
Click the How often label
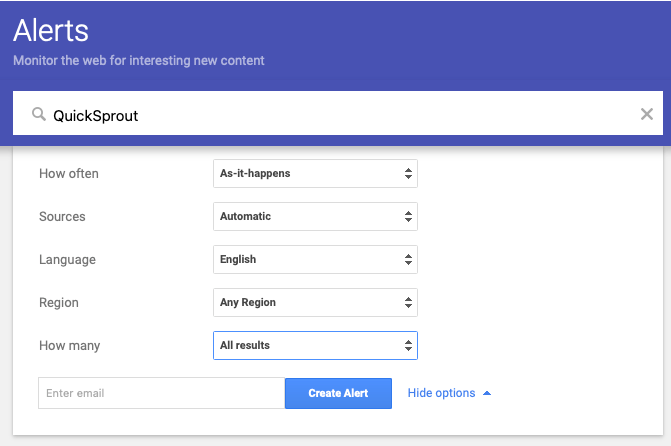click(x=69, y=173)
